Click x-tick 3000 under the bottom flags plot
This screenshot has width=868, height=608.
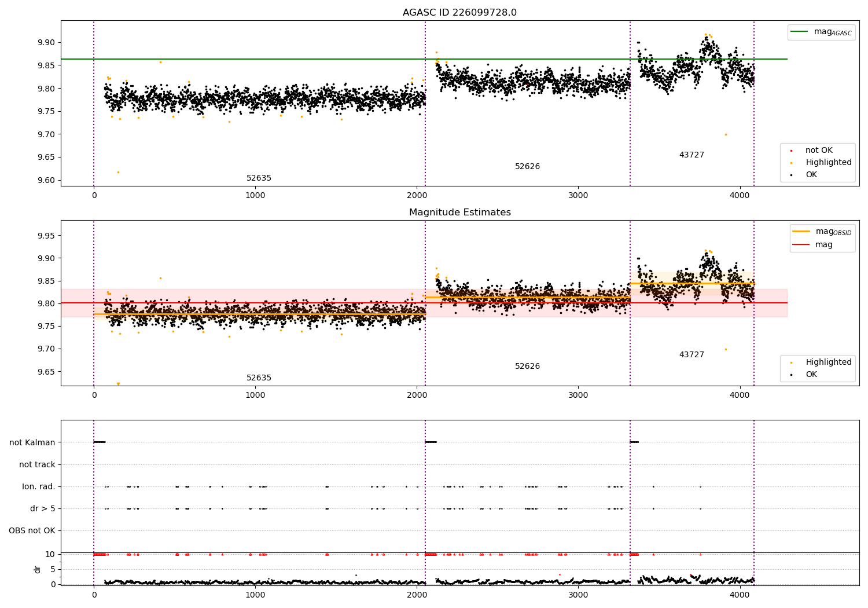click(x=579, y=595)
